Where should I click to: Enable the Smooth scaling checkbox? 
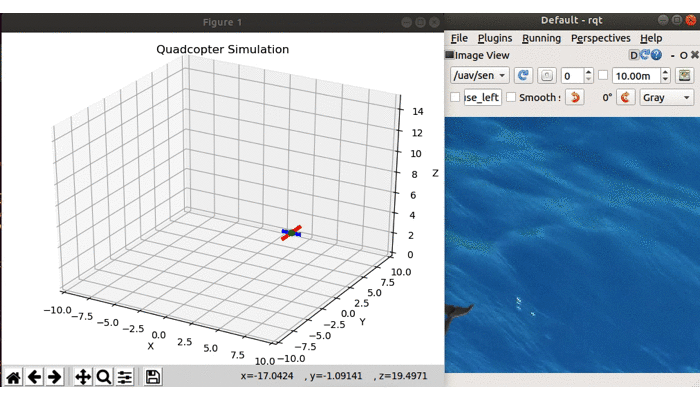(x=511, y=97)
